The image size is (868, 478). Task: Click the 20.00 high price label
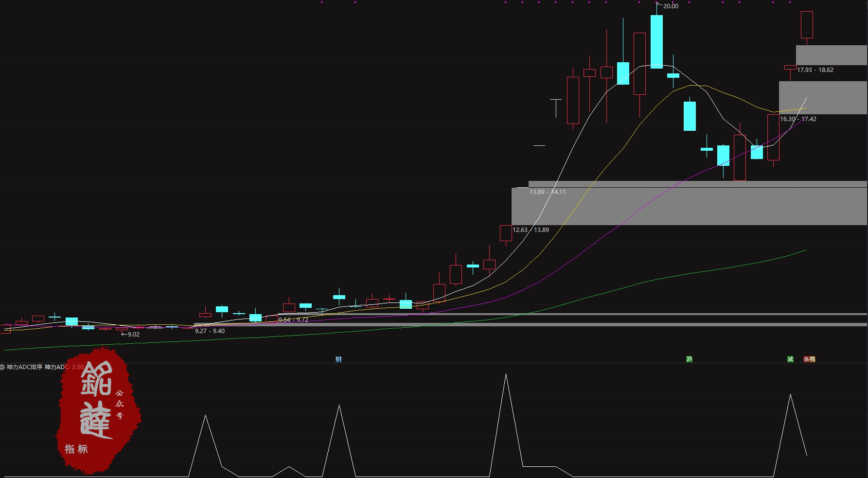click(x=671, y=6)
